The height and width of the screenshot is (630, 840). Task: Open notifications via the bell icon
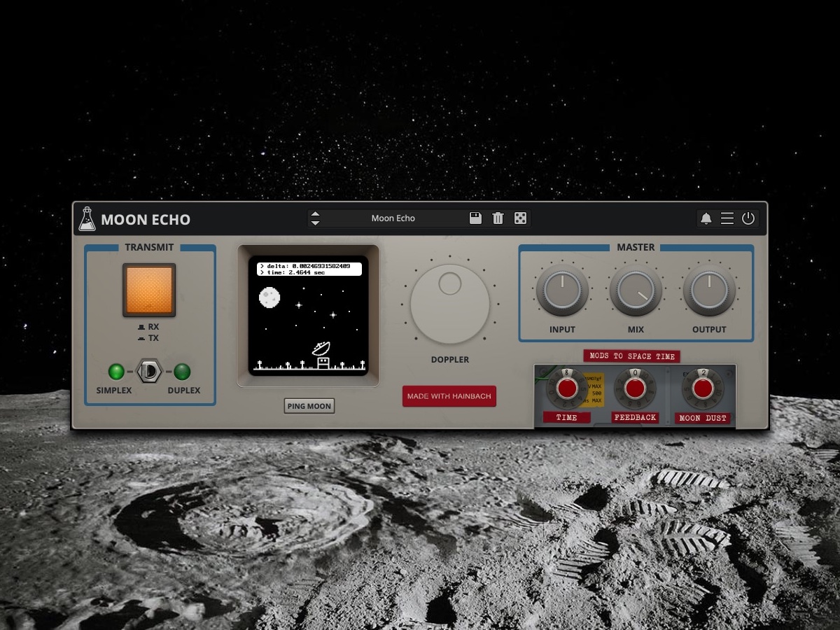706,218
